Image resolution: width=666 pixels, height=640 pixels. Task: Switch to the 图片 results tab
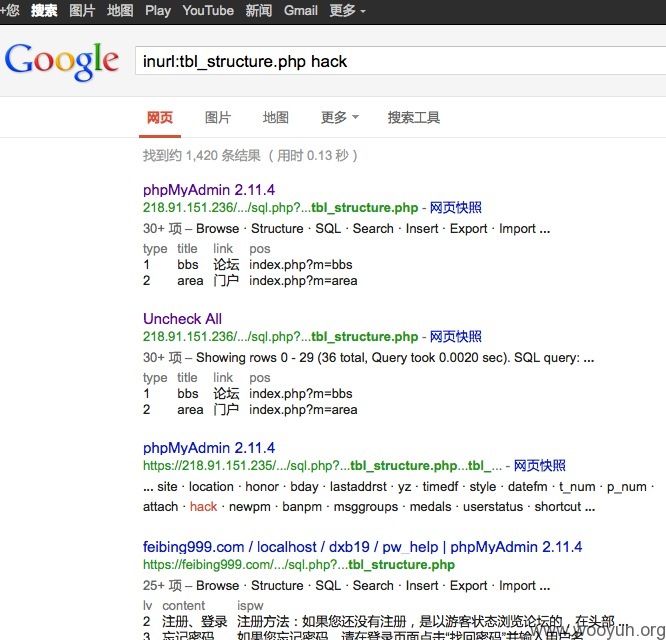[x=218, y=118]
